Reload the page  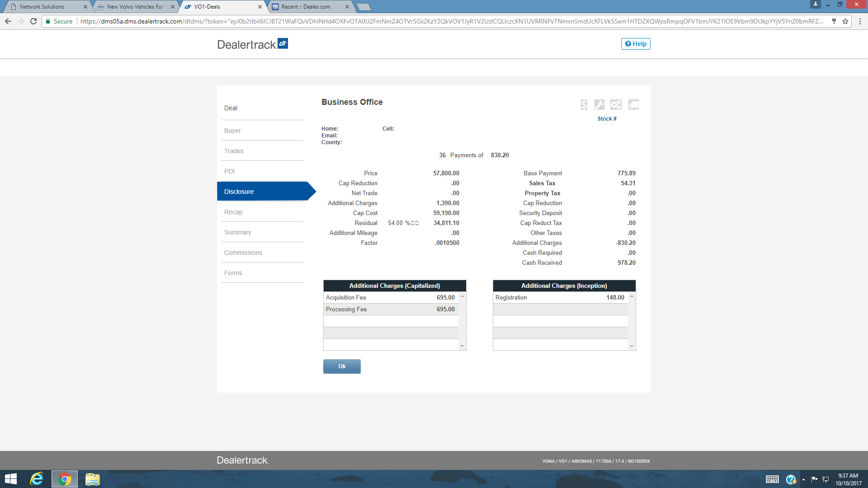[33, 21]
